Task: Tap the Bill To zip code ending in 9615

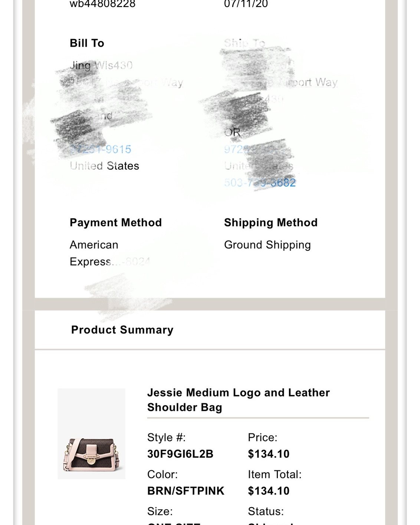Action: [x=101, y=149]
